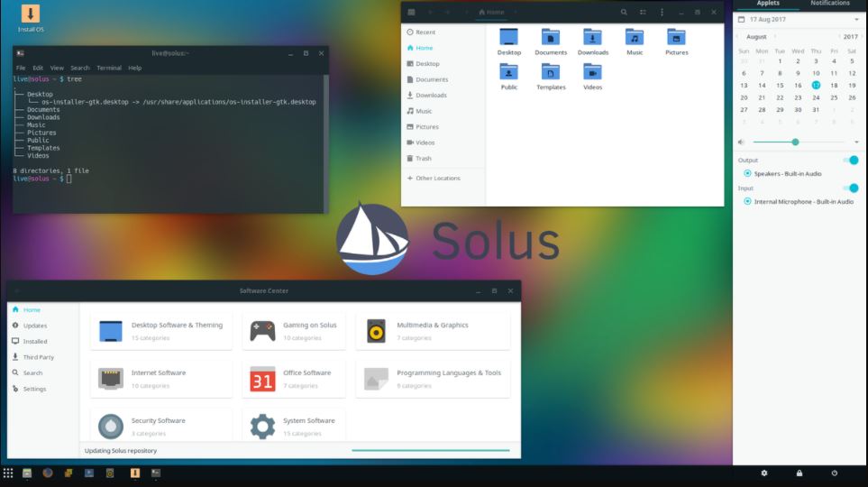Open Gaming on Solus category

point(294,331)
